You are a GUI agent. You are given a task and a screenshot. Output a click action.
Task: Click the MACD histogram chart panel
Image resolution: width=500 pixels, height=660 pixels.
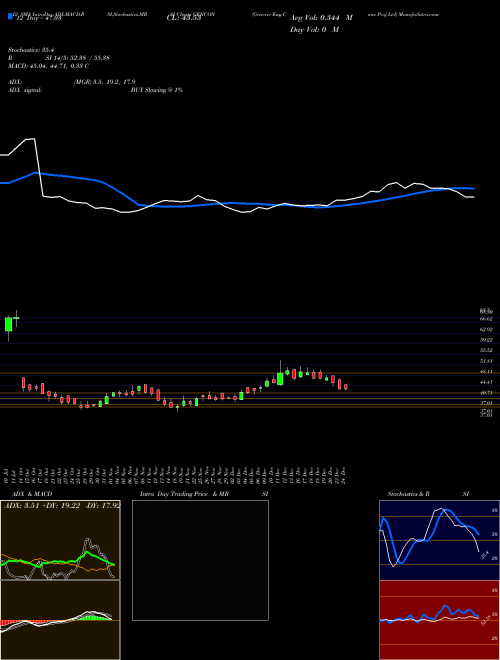(60, 620)
